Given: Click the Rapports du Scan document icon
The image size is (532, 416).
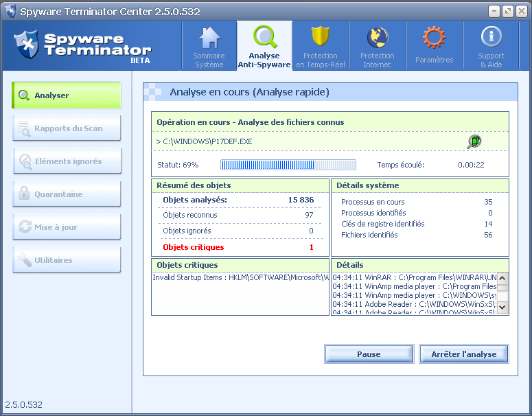Looking at the screenshot, I should [24, 129].
